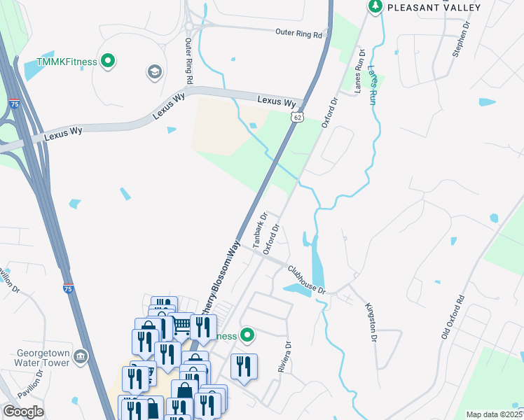Screen dimensions: 524x420
Task: Click the lower I-75 interstate shield
Action: tap(68, 288)
